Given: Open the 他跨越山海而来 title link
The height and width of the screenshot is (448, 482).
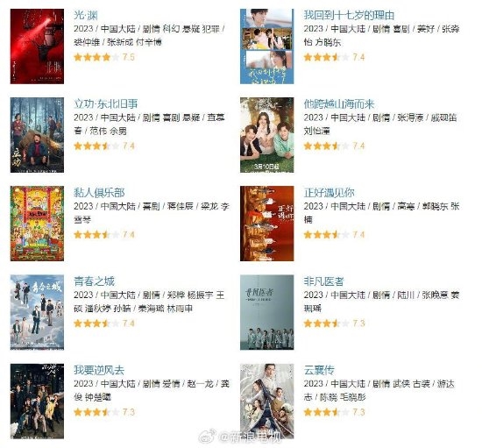Looking at the screenshot, I should pyautogui.click(x=339, y=104).
